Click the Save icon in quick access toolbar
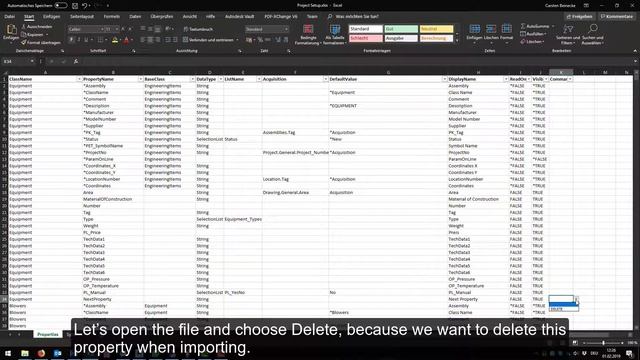Screen dimensions: 640x360 75,6
